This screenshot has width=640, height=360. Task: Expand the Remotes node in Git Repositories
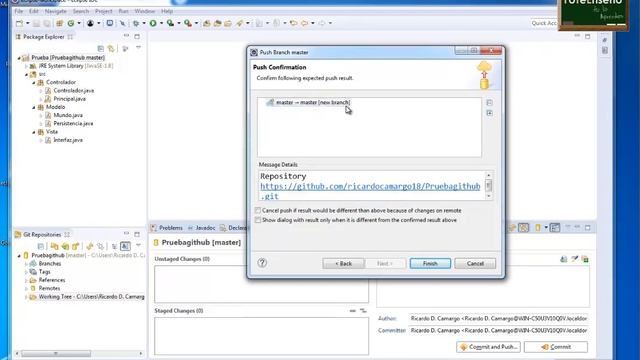click(x=26, y=288)
